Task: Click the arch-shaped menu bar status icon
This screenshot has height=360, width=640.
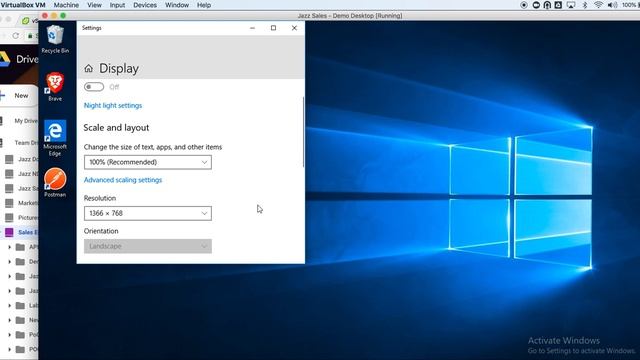Action: 547,5
